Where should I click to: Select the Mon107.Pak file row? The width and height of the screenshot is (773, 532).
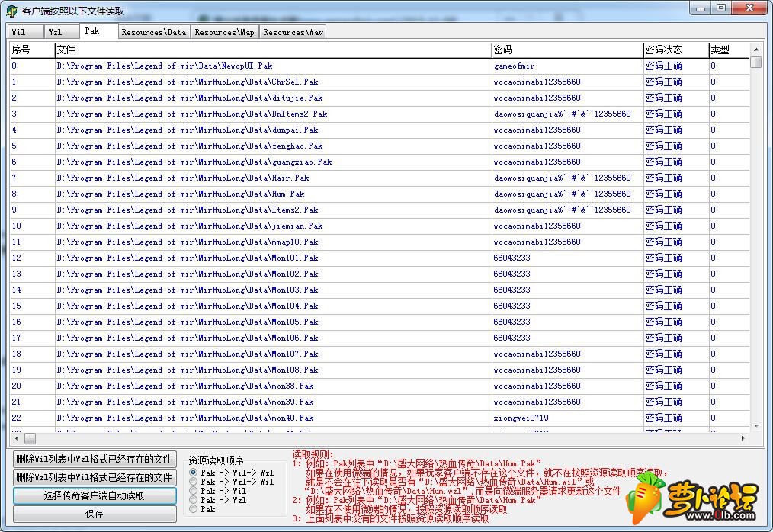coord(380,354)
